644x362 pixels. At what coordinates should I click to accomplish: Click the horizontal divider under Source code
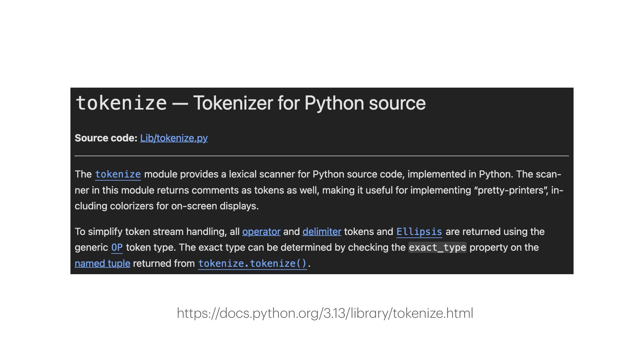pos(321,156)
